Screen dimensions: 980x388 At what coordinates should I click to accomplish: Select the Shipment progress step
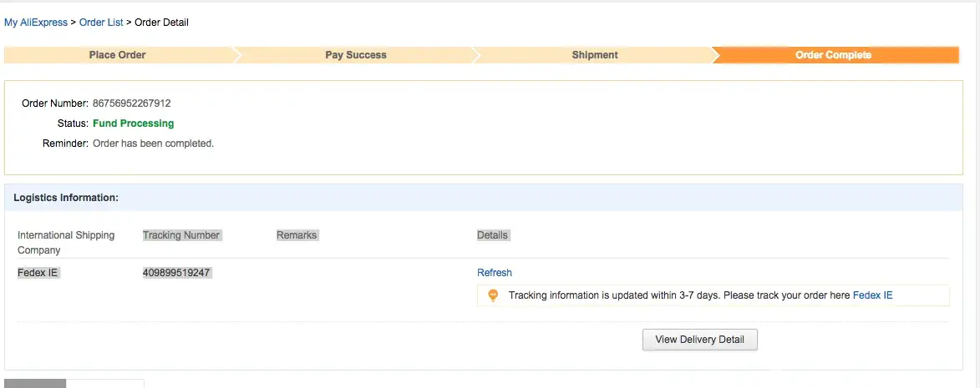point(595,55)
